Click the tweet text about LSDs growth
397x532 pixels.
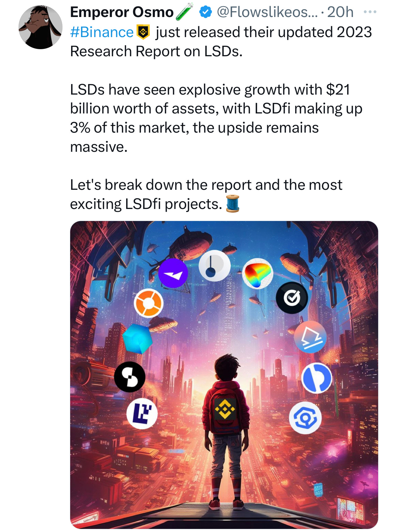(x=216, y=118)
